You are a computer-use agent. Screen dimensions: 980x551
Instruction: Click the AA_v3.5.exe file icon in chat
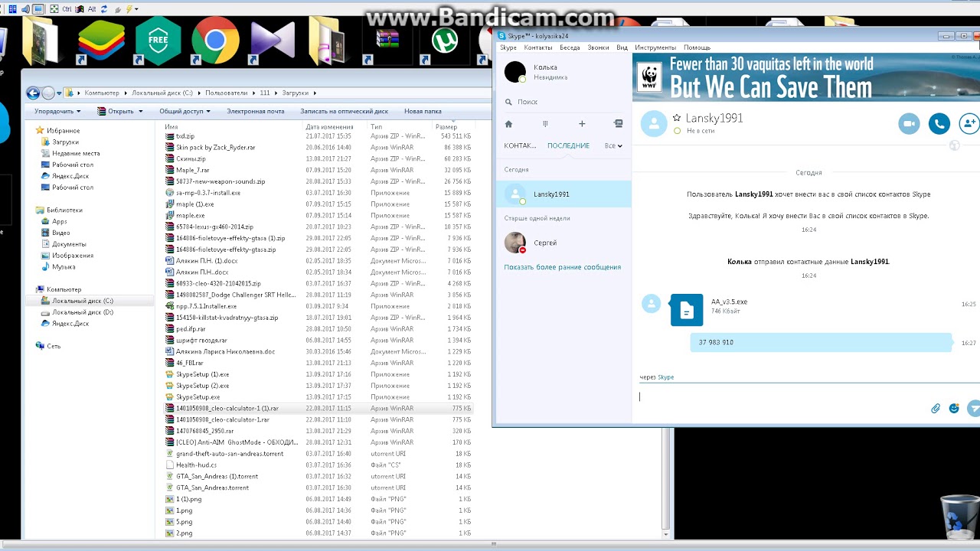687,310
